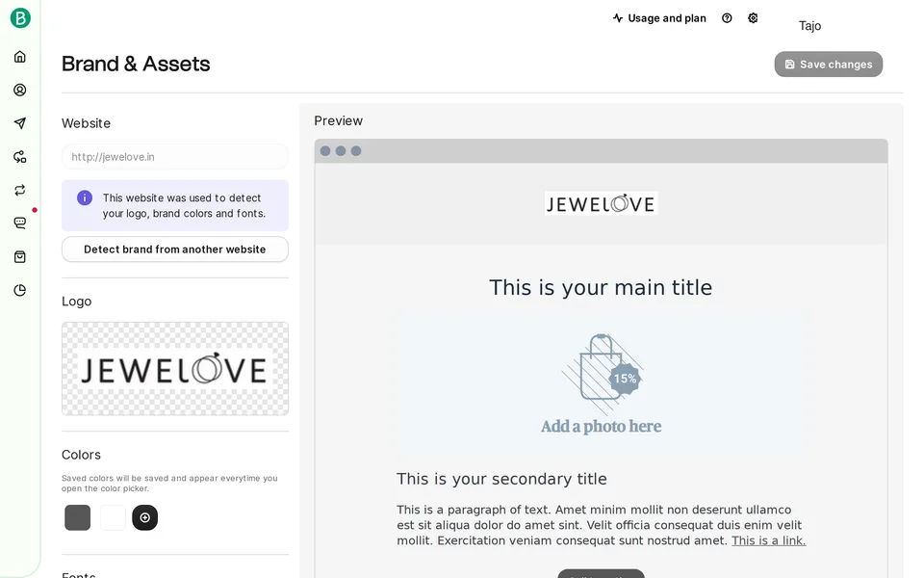The height and width of the screenshot is (578, 924).
Task: Click the 15% shopping bag illustration
Action: click(601, 373)
